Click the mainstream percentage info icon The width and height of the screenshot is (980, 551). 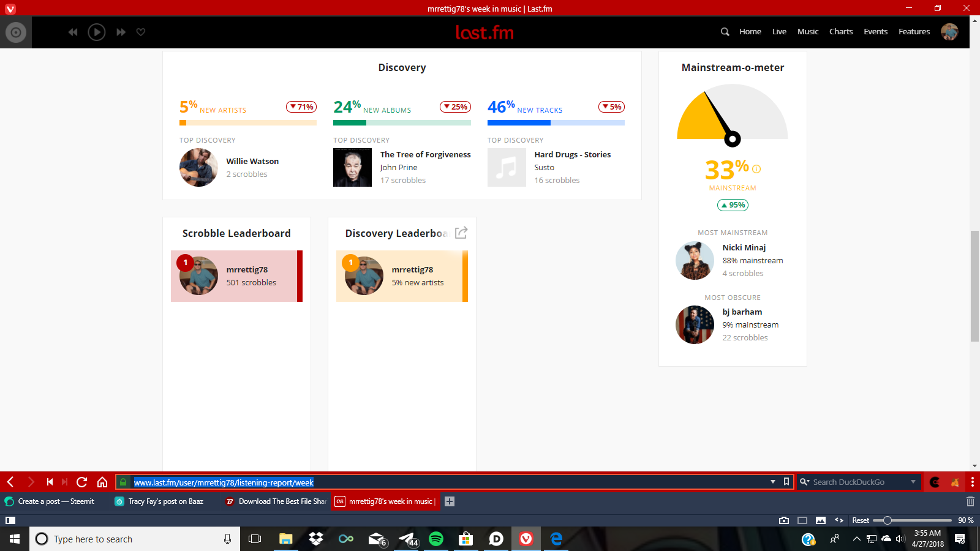tap(756, 169)
